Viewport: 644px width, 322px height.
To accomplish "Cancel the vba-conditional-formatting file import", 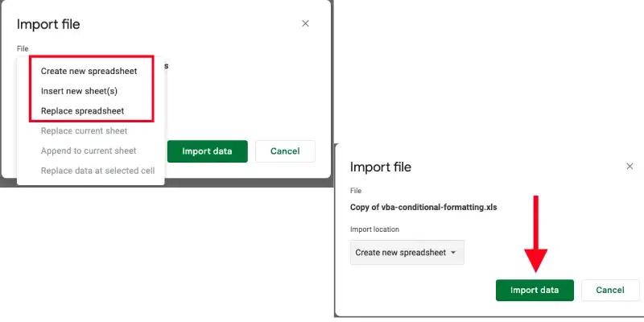I will (x=609, y=290).
